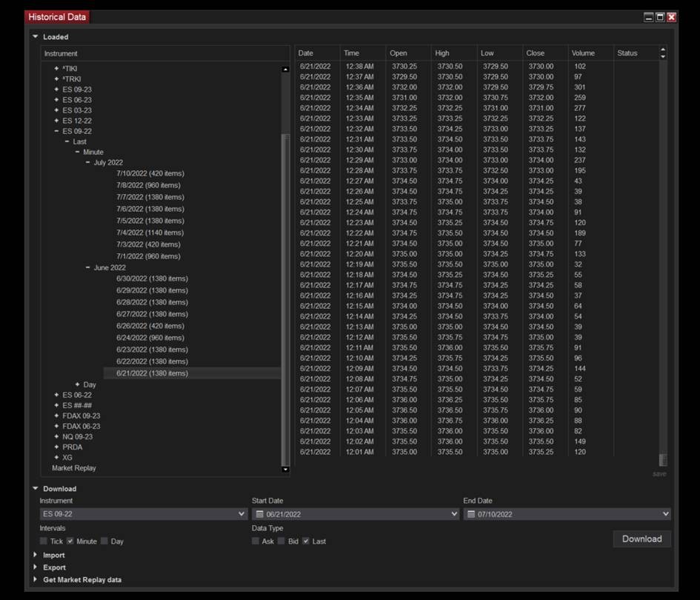This screenshot has width=700, height=600.
Task: Click volume value 301 in grid
Action: click(580, 87)
